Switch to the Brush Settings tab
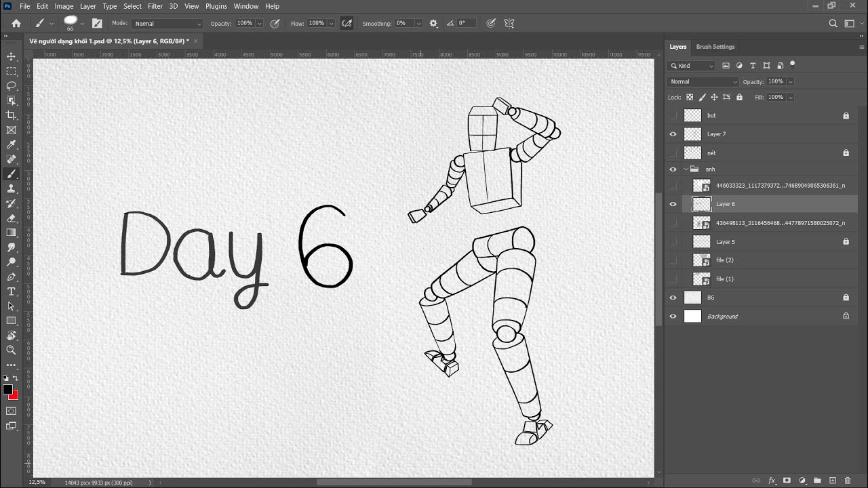868x488 pixels. (715, 47)
